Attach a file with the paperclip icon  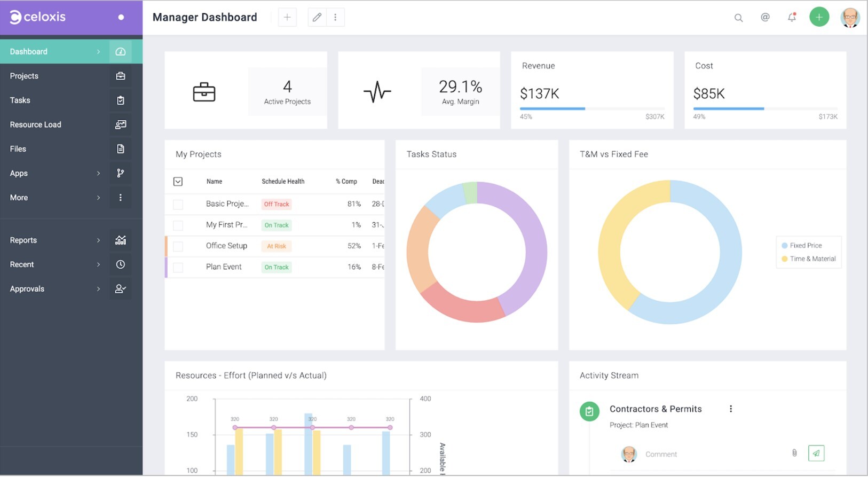coord(794,453)
